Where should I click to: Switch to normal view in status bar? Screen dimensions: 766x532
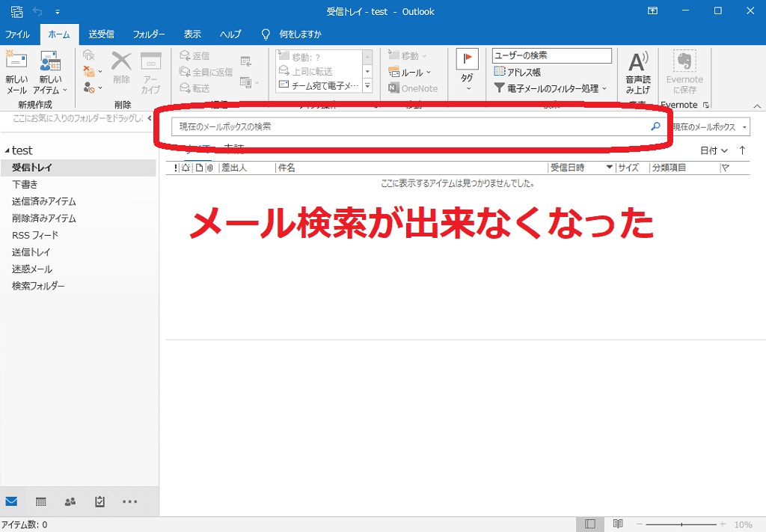[x=589, y=525]
